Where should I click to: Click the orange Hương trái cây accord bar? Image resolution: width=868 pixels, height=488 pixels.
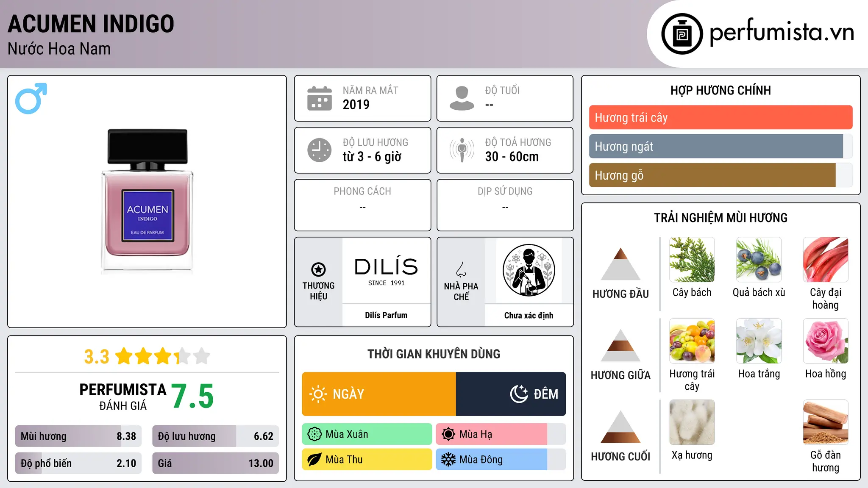click(x=721, y=117)
